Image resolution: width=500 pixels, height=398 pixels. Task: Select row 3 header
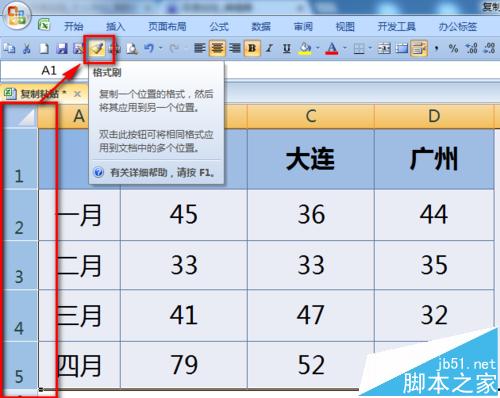coord(20,265)
